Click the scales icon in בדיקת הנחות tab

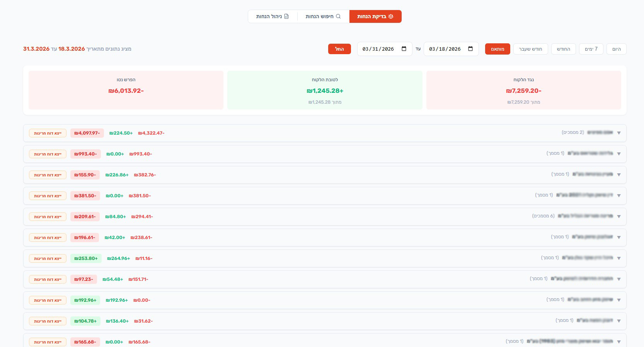point(391,17)
